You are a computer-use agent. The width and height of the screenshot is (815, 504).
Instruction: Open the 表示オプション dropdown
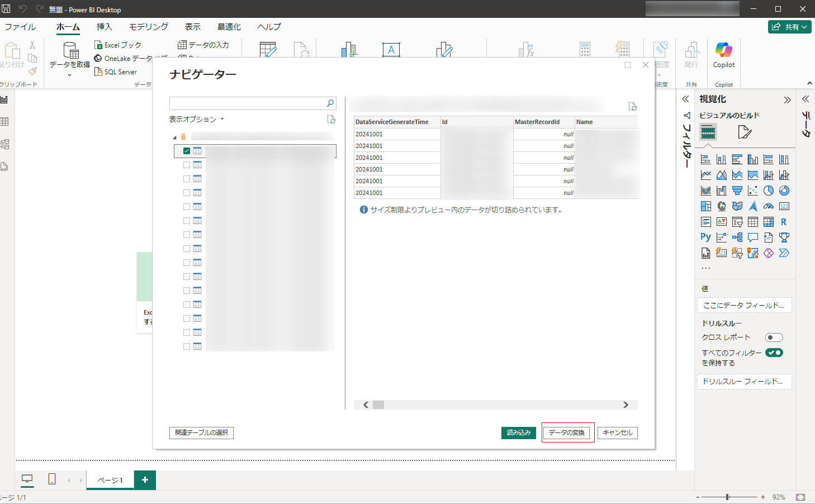(x=196, y=119)
